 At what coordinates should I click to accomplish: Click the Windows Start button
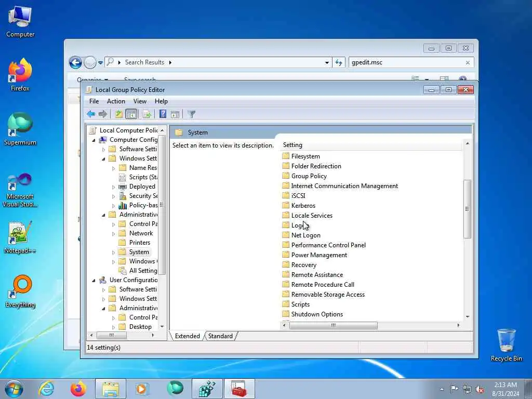point(14,389)
